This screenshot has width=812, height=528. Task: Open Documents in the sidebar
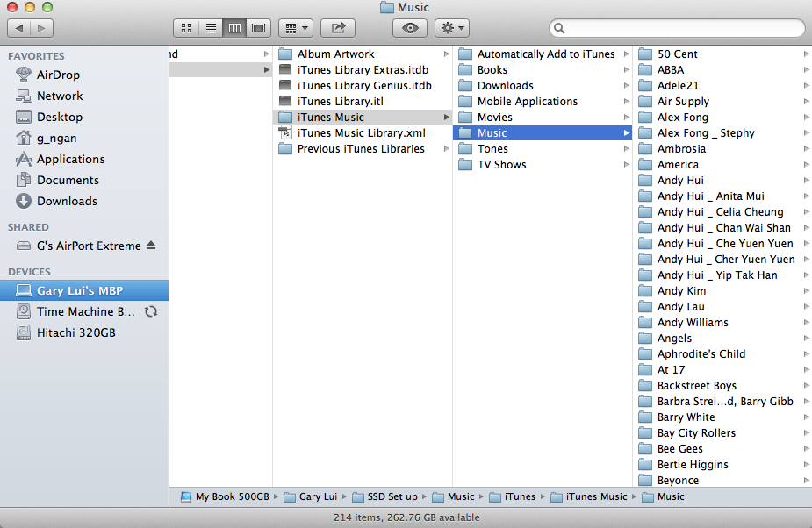(x=84, y=180)
